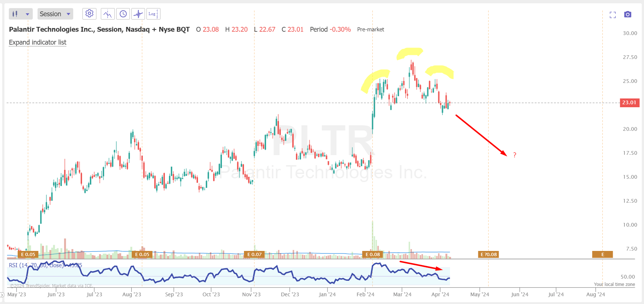Click the Nov '23 date axis label
This screenshot has height=304, width=644.
(x=251, y=294)
